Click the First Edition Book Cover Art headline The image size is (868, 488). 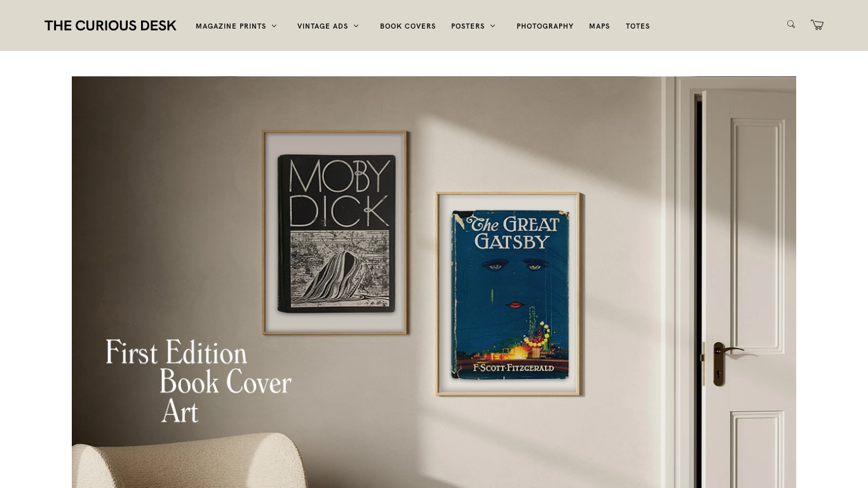click(198, 381)
